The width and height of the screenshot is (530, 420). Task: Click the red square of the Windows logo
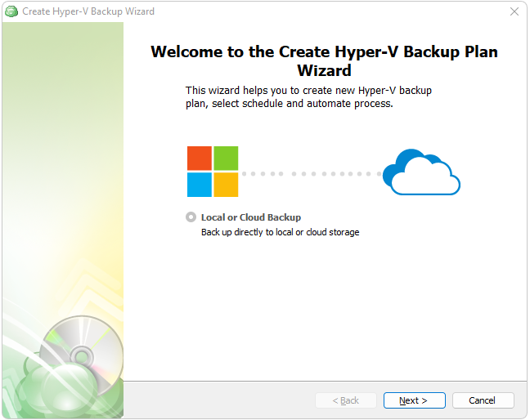[200, 159]
